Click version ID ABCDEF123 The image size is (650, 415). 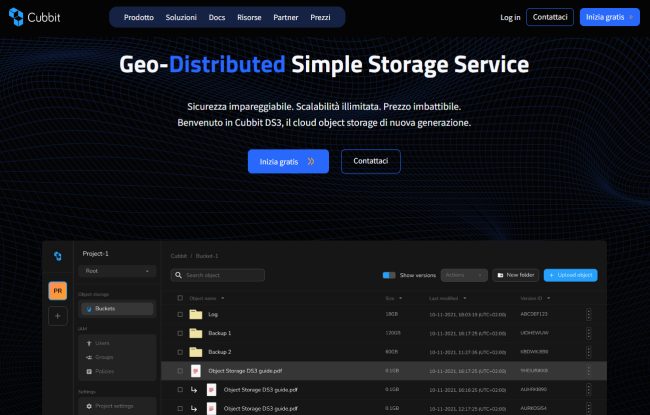pyautogui.click(x=534, y=314)
